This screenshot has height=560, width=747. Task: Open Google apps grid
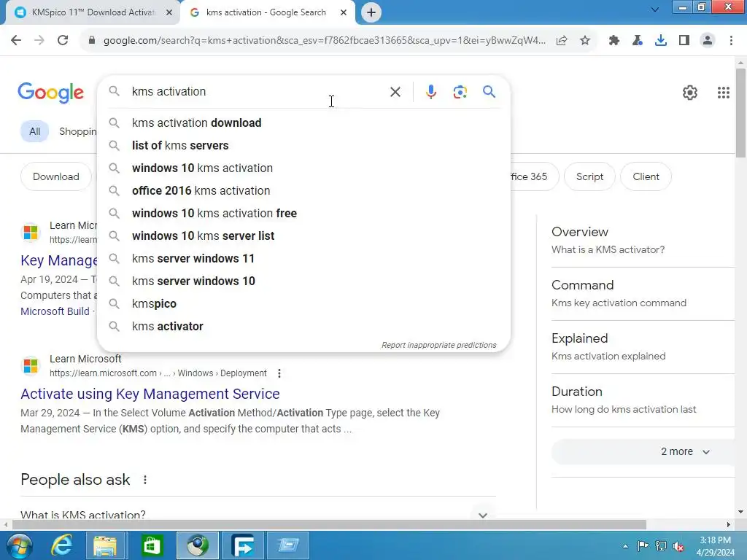click(x=724, y=93)
